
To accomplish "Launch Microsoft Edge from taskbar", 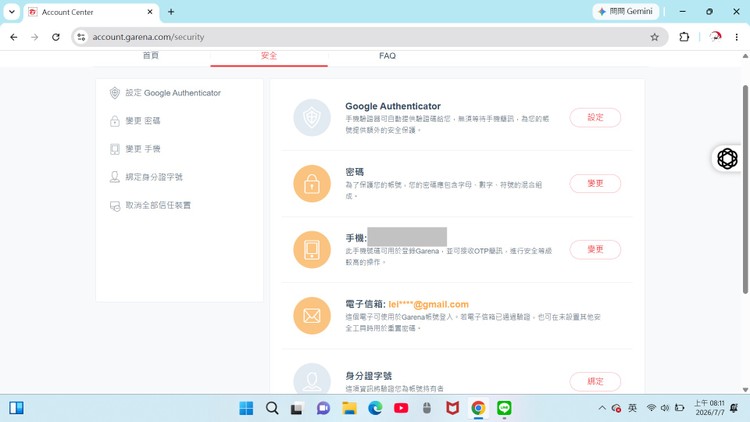I will pyautogui.click(x=375, y=408).
